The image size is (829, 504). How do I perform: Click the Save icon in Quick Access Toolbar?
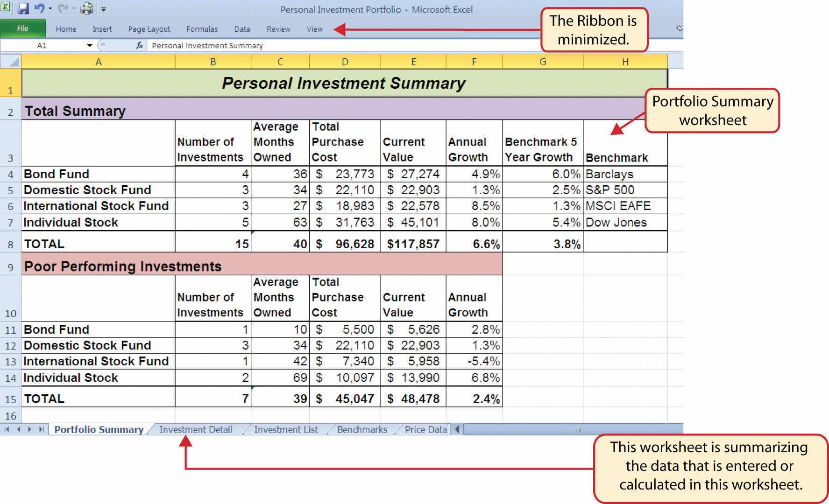[23, 8]
